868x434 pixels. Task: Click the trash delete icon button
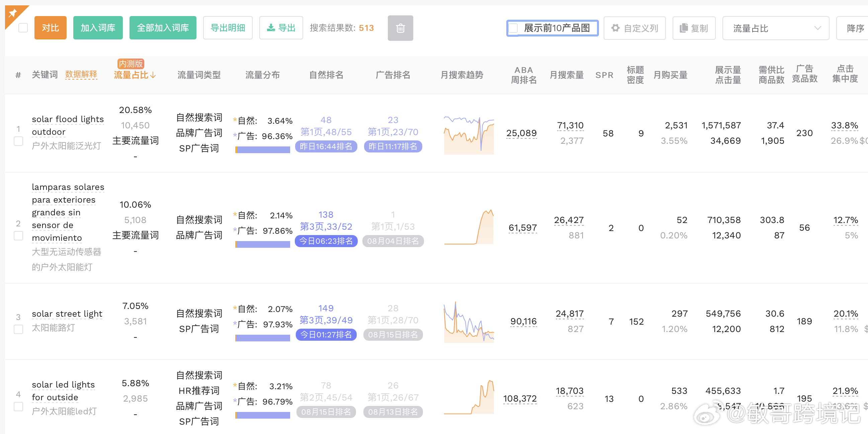(400, 28)
